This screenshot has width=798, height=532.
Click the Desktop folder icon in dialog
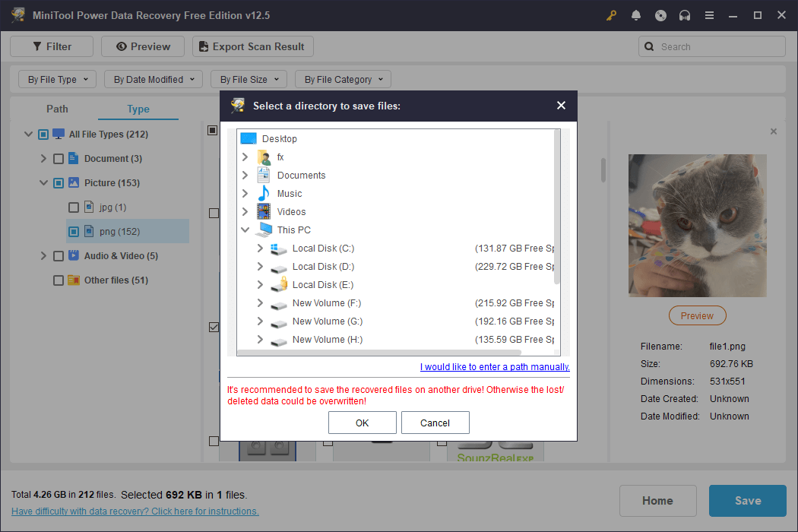(249, 138)
